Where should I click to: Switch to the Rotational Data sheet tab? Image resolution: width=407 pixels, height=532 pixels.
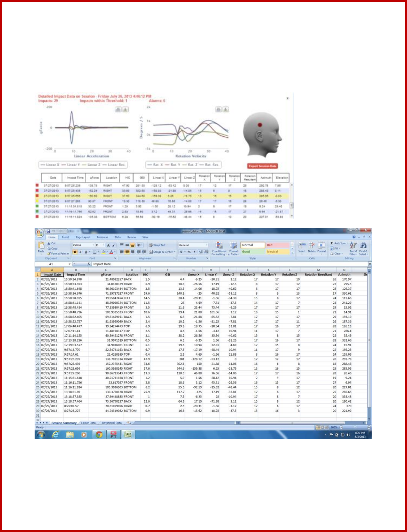point(112,423)
